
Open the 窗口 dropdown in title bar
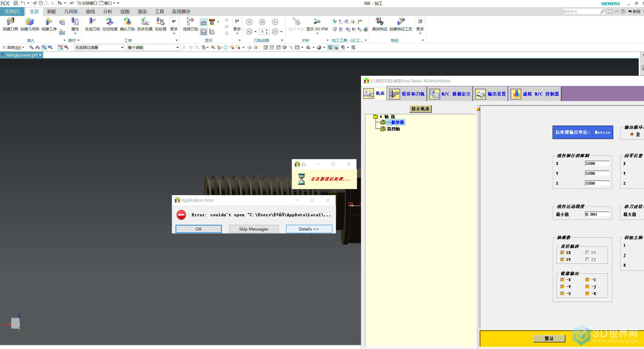pos(107,3)
